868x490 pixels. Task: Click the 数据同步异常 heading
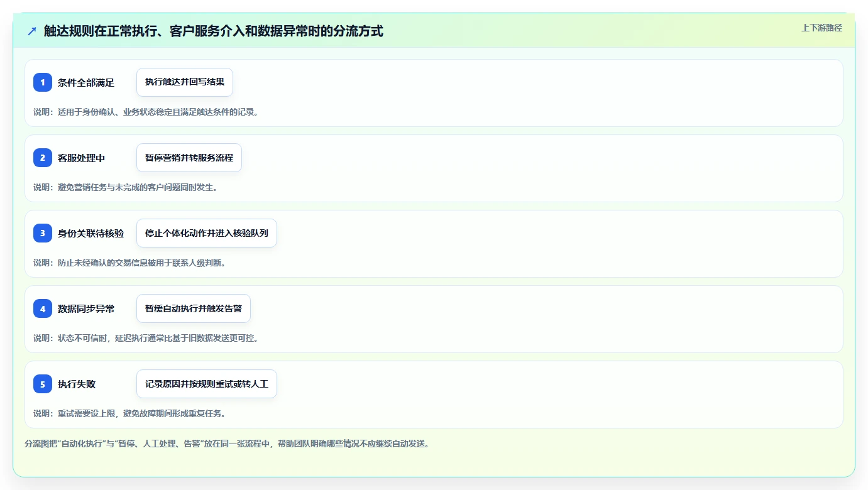coord(86,309)
